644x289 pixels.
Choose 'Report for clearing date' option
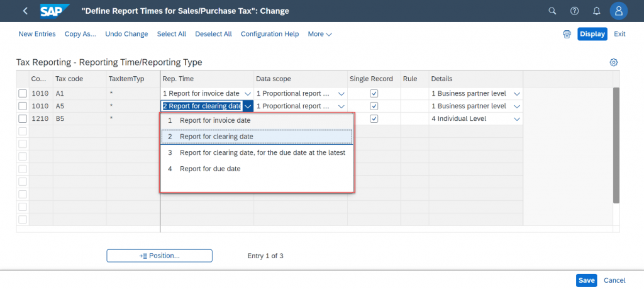257,137
